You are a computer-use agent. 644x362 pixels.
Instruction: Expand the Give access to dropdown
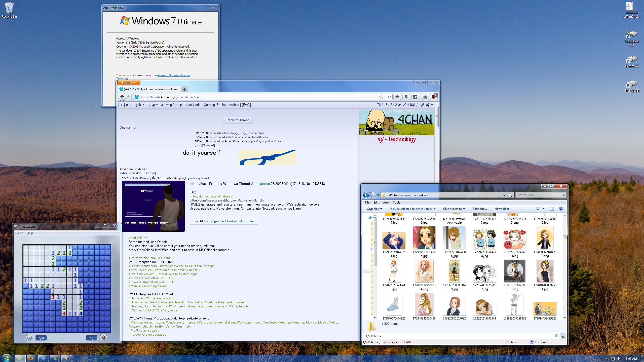[454, 209]
